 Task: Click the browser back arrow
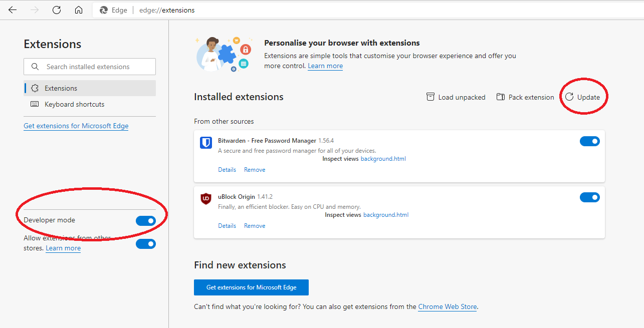tap(13, 10)
